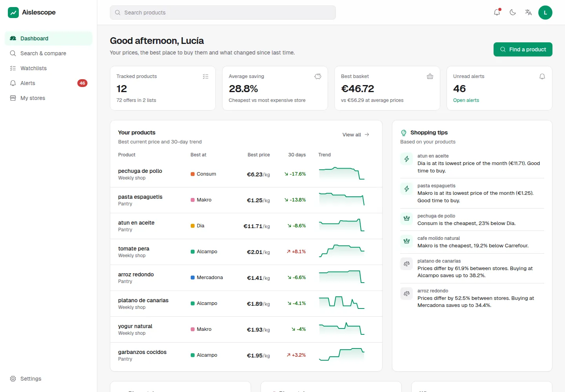Click the crown icon for the cafe molido natural tip
The image size is (565, 392).
[406, 241]
